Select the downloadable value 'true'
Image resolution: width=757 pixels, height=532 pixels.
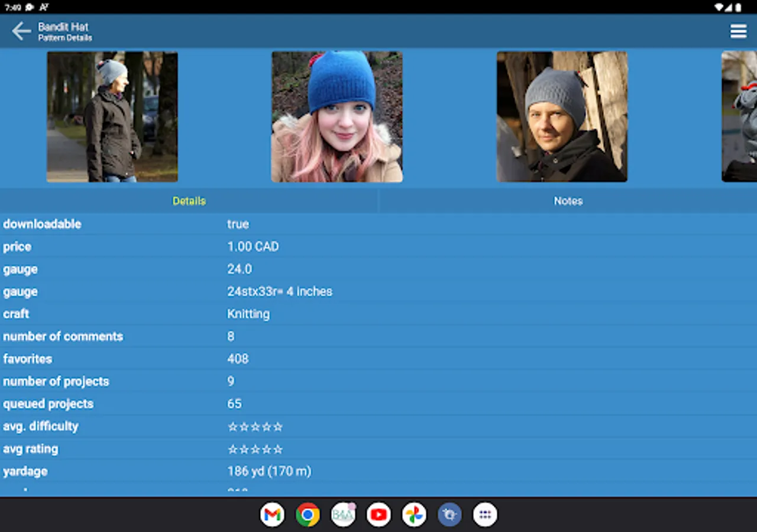click(x=238, y=224)
